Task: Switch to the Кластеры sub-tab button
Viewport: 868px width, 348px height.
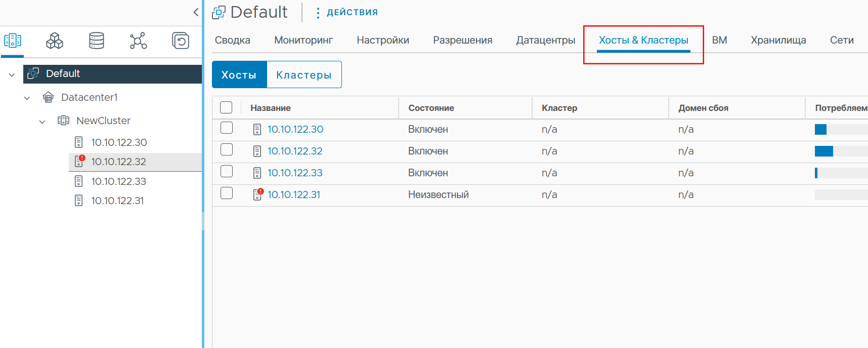Action: [x=304, y=74]
